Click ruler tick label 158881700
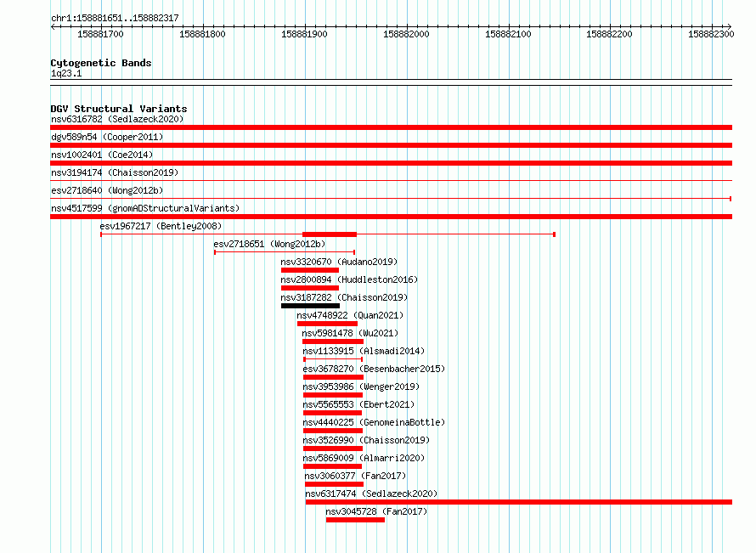This screenshot has width=756, height=553. tap(100, 34)
